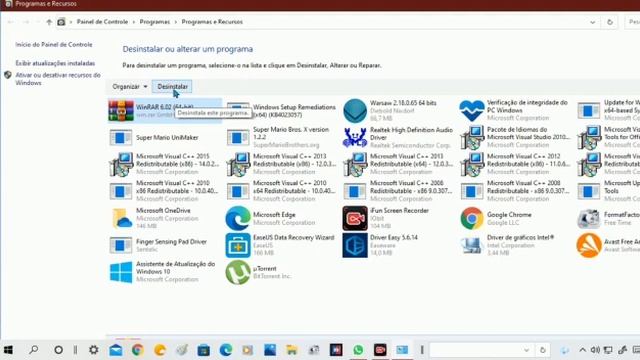640x360 pixels.
Task: Open Início do Painel de Controle link
Action: pos(54,44)
